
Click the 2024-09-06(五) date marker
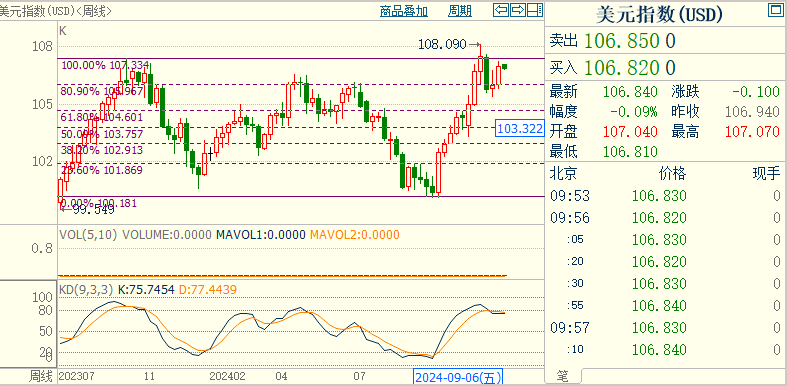457,377
